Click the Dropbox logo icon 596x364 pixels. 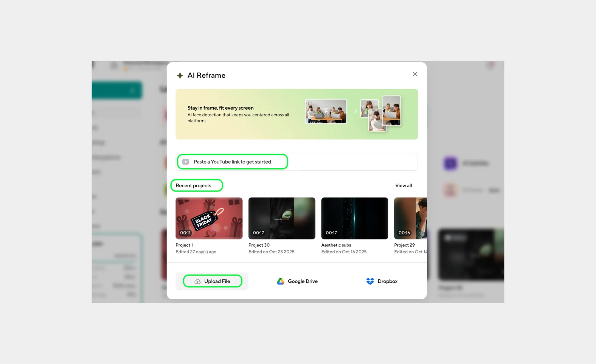coord(370,281)
